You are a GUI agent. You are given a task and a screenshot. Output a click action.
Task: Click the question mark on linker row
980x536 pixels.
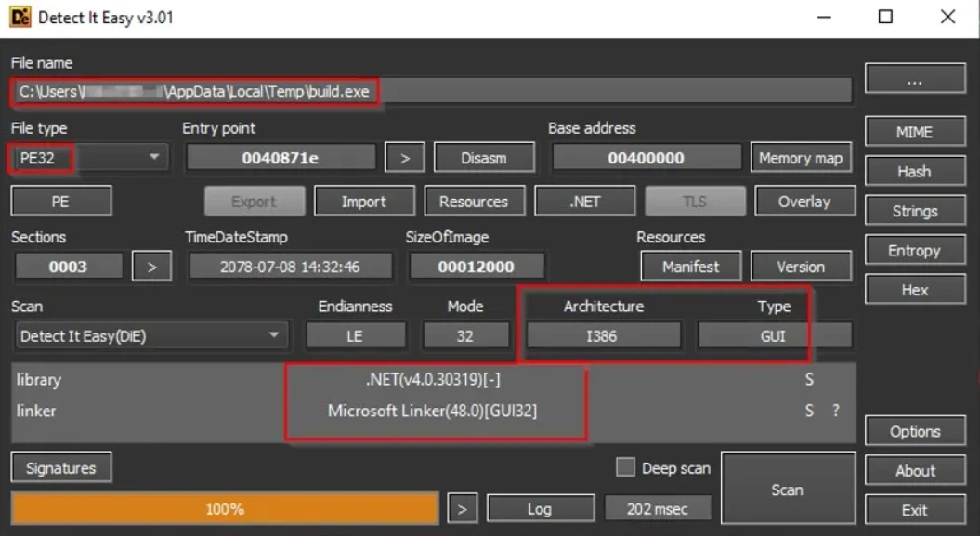tap(835, 411)
